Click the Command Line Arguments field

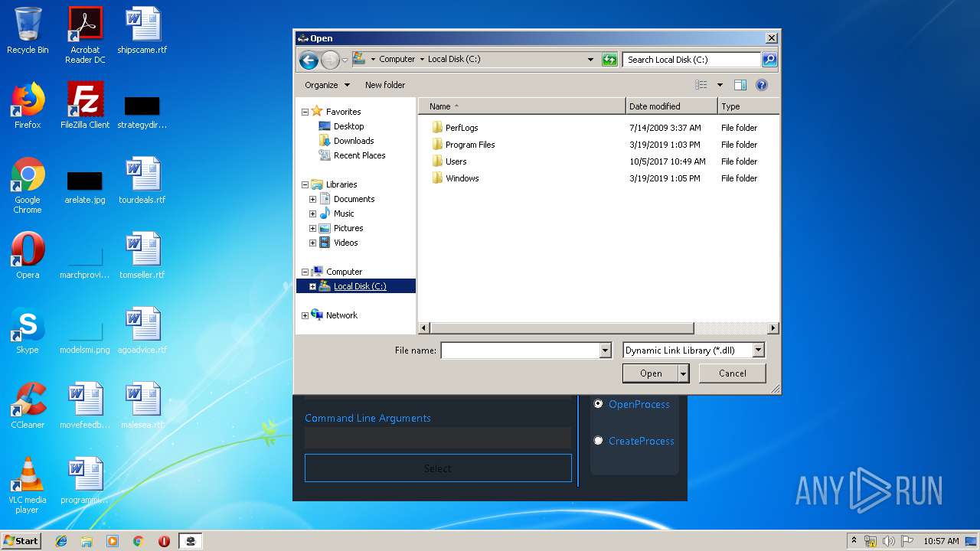pyautogui.click(x=438, y=438)
